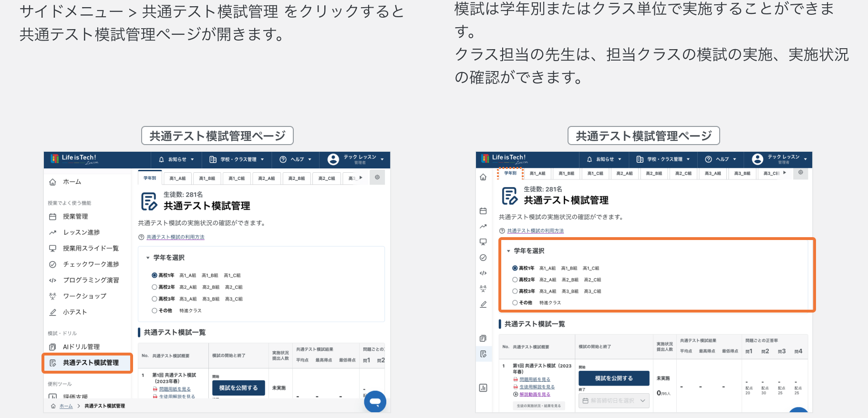Click the Life is Tech! logo in the left screenshot

coord(74,159)
